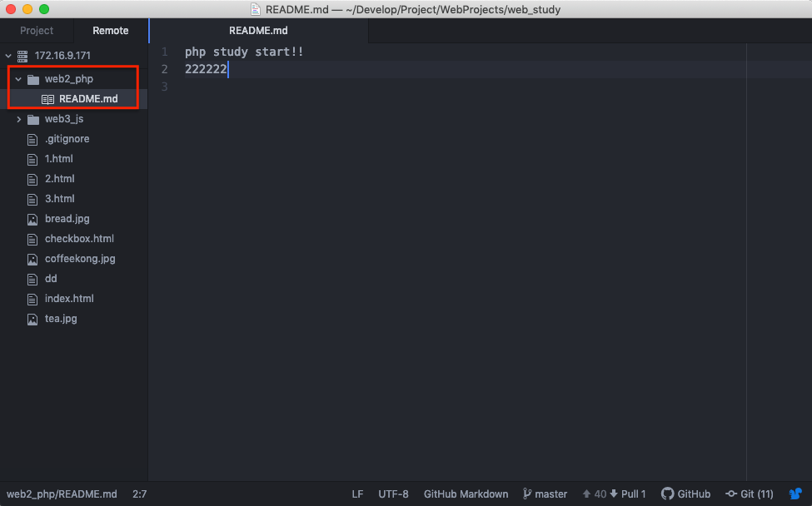Expand the web3_js folder
Image resolution: width=812 pixels, height=506 pixels.
point(18,119)
